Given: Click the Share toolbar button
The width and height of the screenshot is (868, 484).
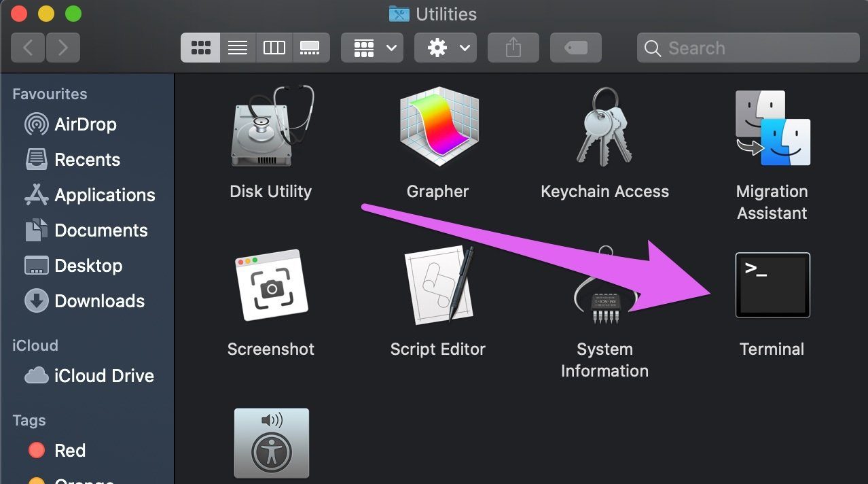Looking at the screenshot, I should pyautogui.click(x=513, y=48).
